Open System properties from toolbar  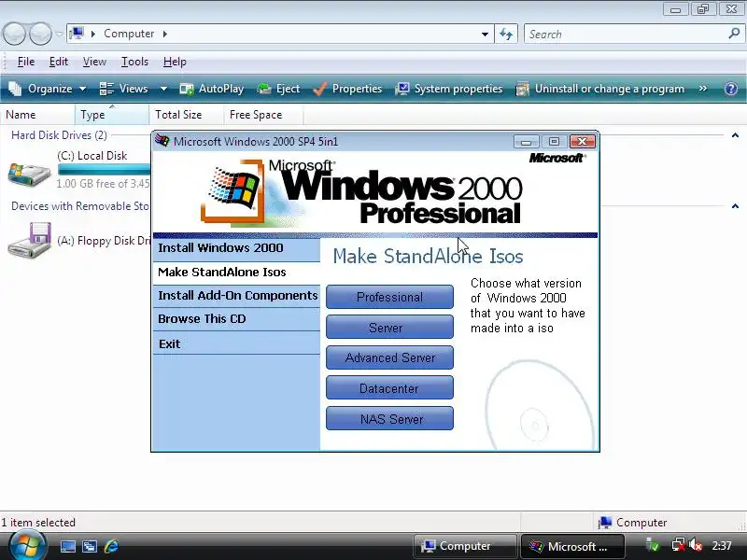click(449, 89)
